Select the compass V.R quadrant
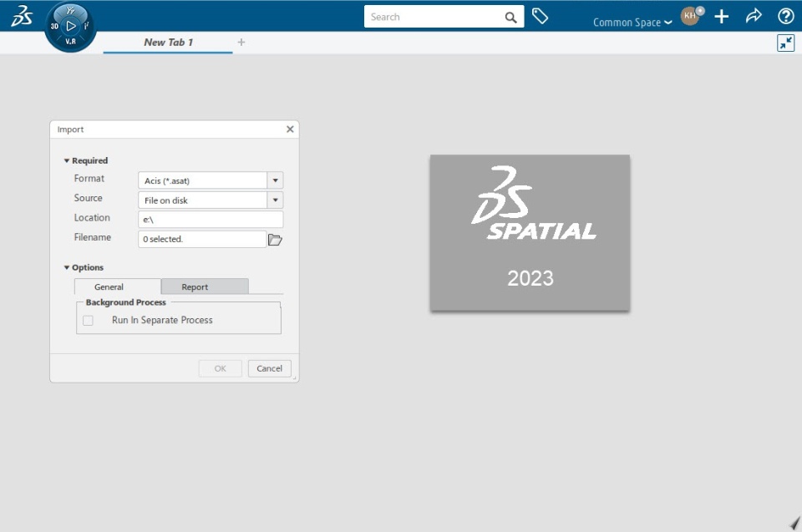Image resolution: width=802 pixels, height=532 pixels. [70, 42]
